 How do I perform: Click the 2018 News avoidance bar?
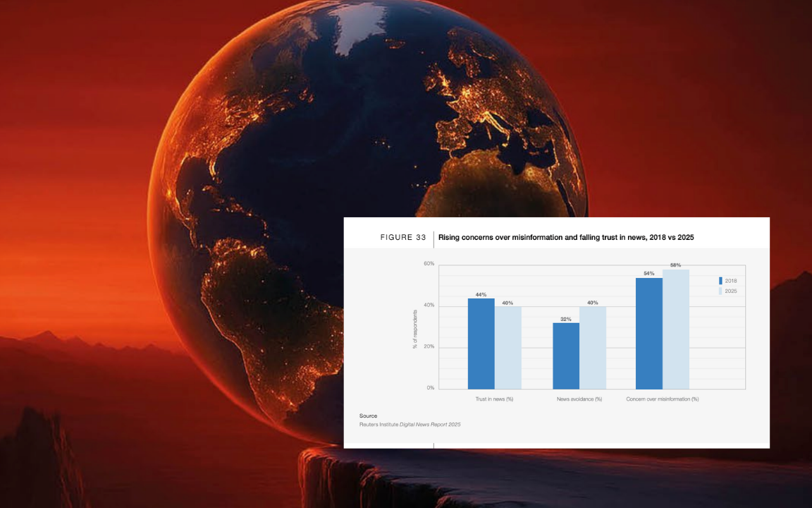(x=565, y=356)
